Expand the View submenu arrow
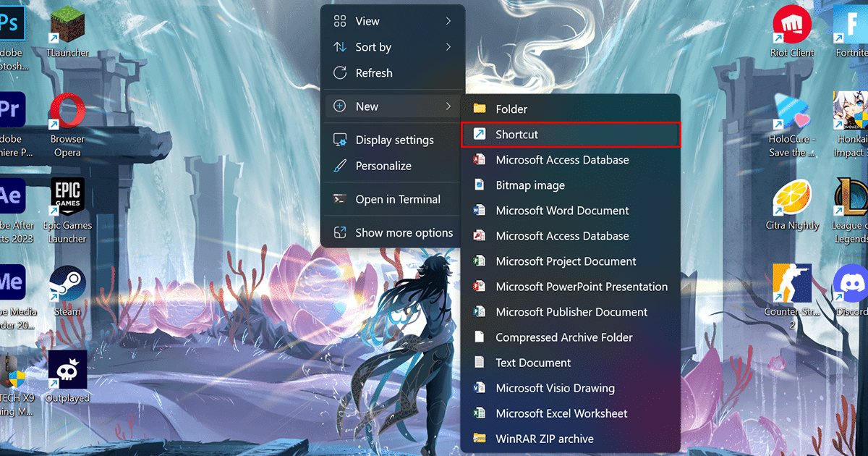The image size is (868, 456). pos(448,21)
